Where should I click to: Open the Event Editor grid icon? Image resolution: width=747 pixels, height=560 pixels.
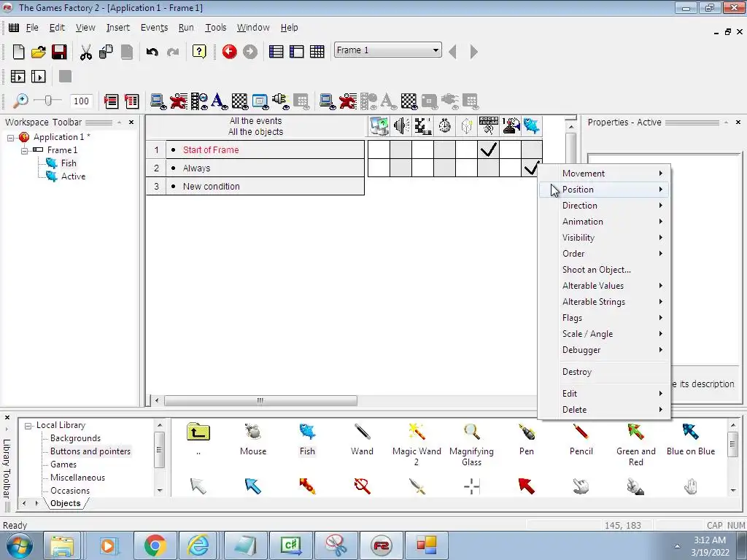pos(317,52)
